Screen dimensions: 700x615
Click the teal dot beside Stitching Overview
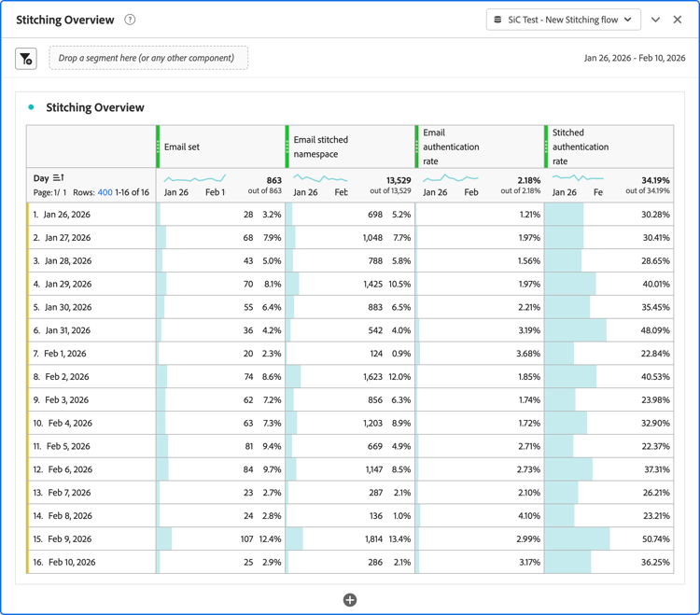point(31,107)
